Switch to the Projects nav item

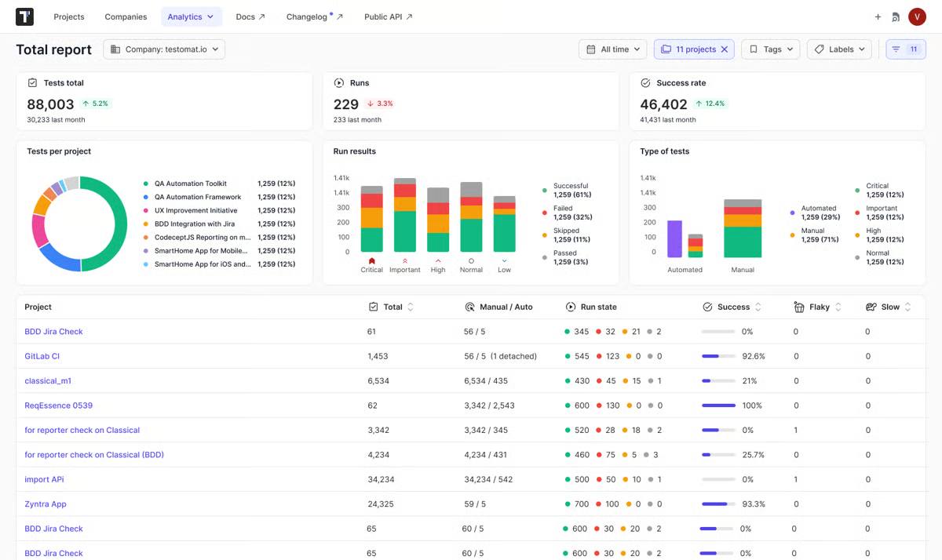[68, 16]
